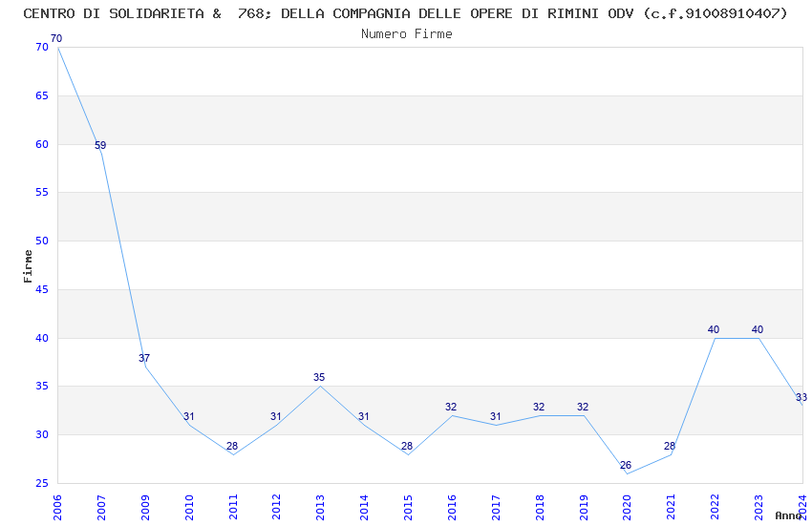Screen dimensions: 812x525
Task: Select the peak value 35 for 2013
Action: (319, 378)
